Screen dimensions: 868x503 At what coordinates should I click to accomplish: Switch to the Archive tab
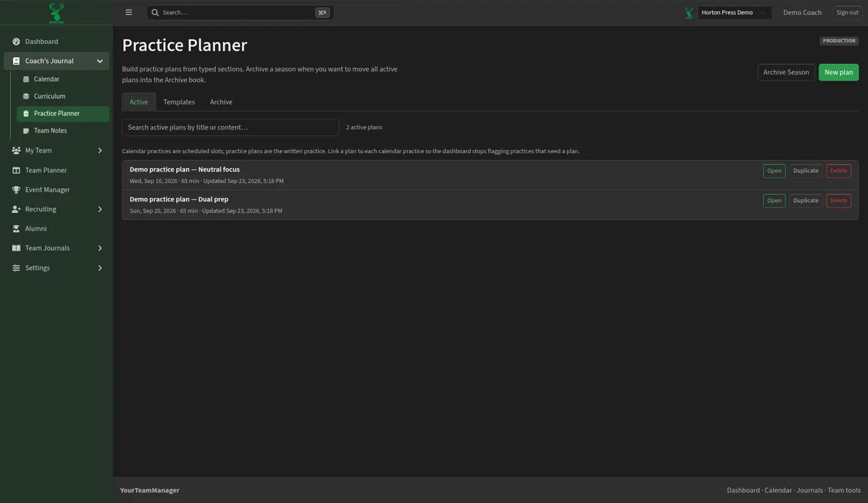coord(221,102)
